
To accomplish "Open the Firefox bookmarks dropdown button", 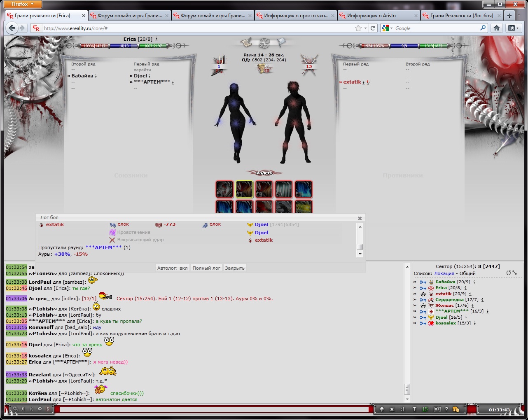I will coord(513,28).
